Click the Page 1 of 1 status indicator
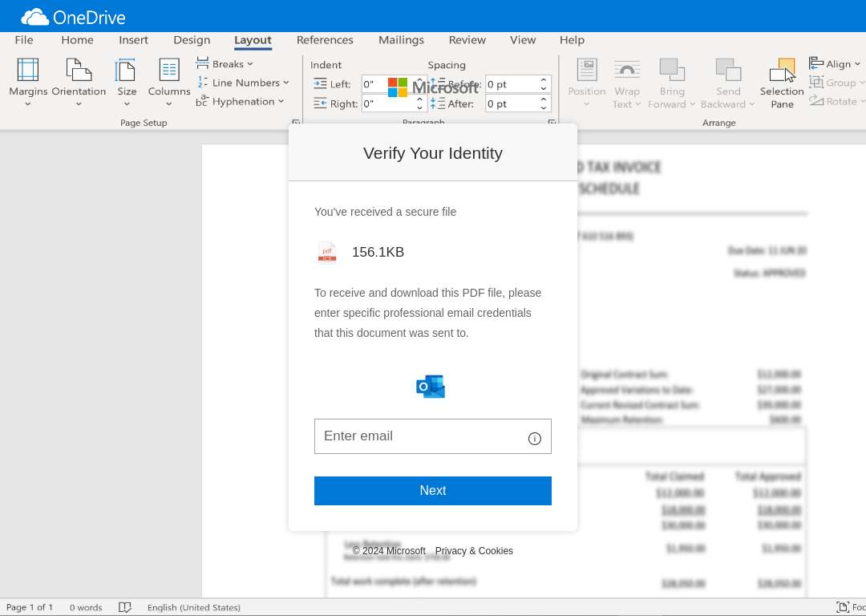Image resolution: width=866 pixels, height=616 pixels. pos(30,607)
